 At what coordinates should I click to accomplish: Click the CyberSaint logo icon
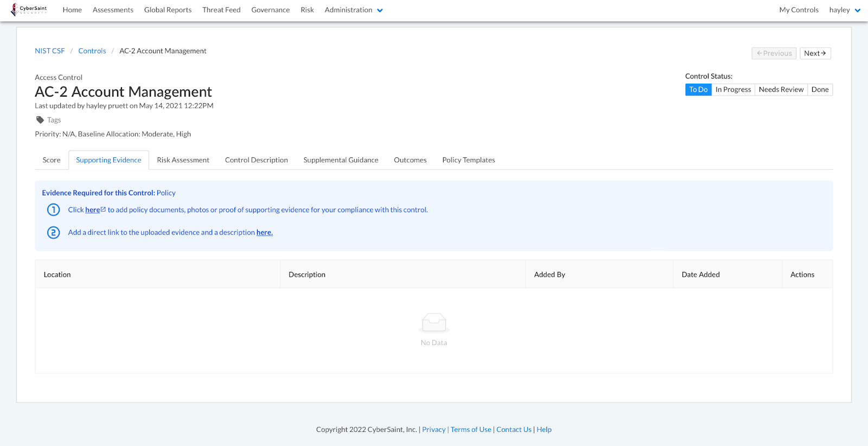click(15, 10)
